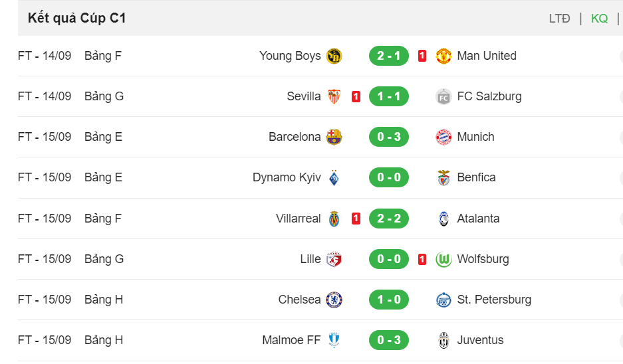Open the 0 - 3 Barcelona Munich score
The height and width of the screenshot is (364, 623).
[x=388, y=137]
